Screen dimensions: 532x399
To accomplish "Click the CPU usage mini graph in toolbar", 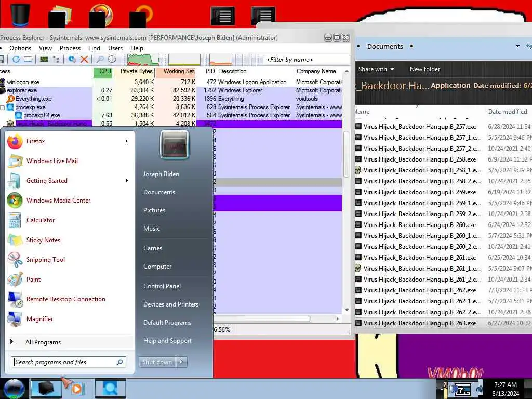I will pos(143,59).
